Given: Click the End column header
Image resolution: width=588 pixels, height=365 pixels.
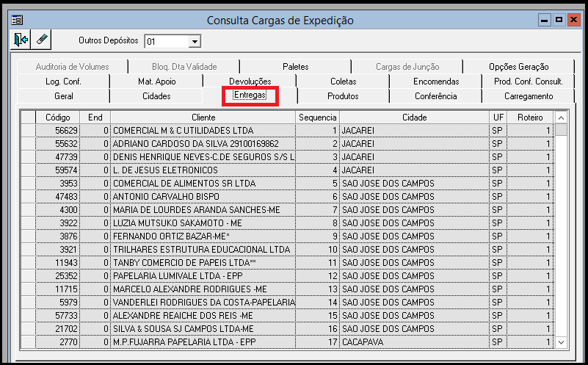Looking at the screenshot, I should point(95,118).
